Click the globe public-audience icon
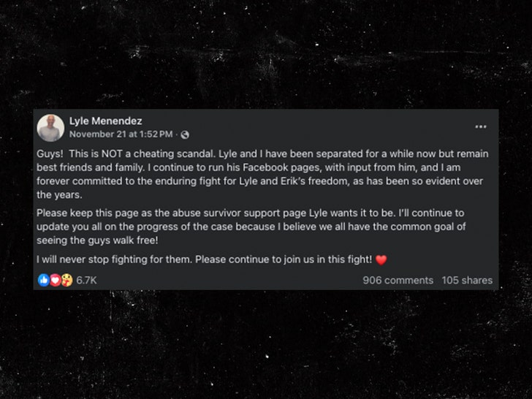Screen dimensions: 532x399 coord(185,134)
